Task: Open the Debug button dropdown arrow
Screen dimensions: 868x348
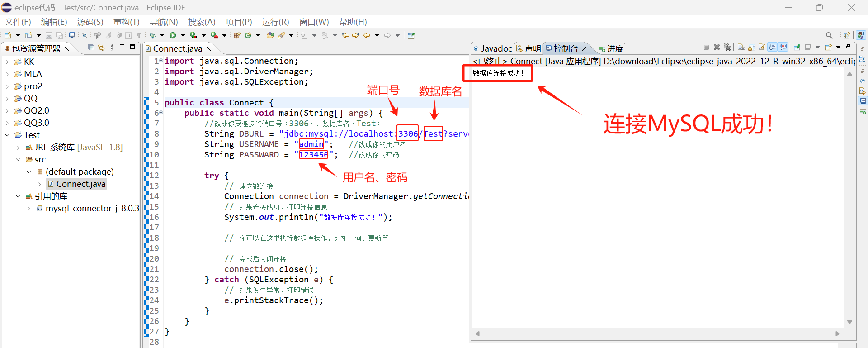Action: coord(162,35)
